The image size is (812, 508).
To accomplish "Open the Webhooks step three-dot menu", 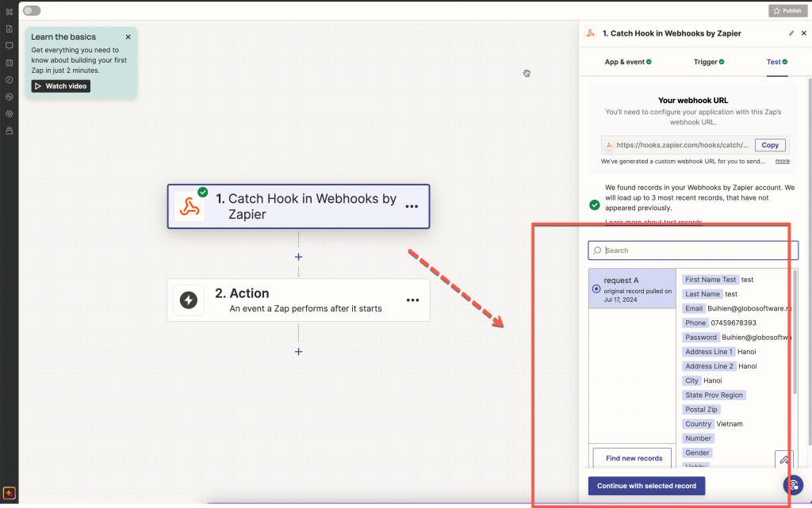I will (x=412, y=206).
